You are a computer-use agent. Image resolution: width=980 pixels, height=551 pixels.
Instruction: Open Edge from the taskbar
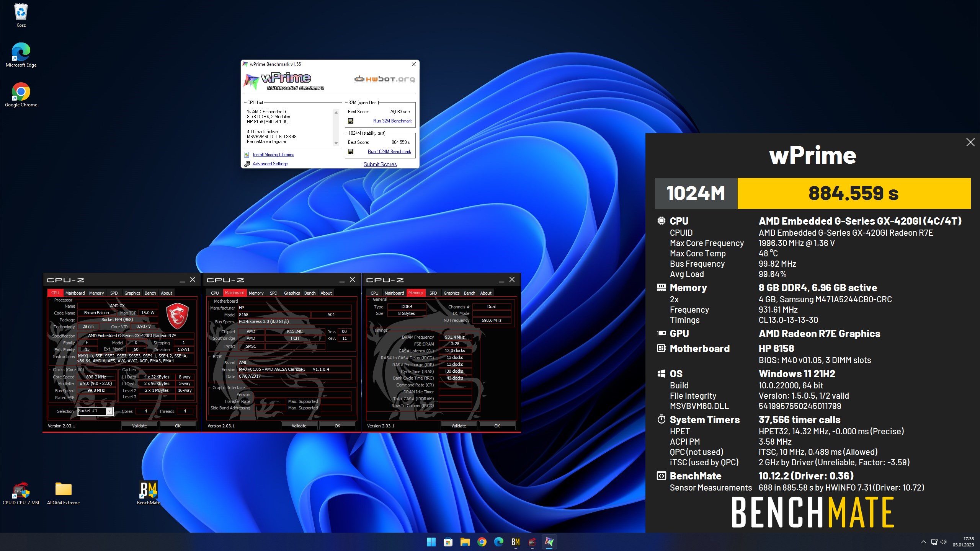[498, 542]
